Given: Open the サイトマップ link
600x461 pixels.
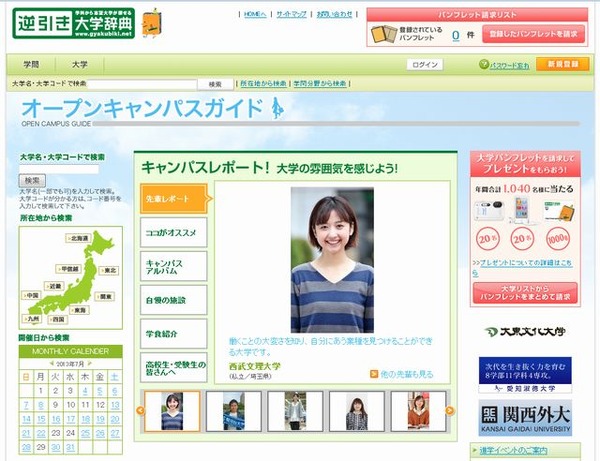Looking at the screenshot, I should pyautogui.click(x=292, y=14).
